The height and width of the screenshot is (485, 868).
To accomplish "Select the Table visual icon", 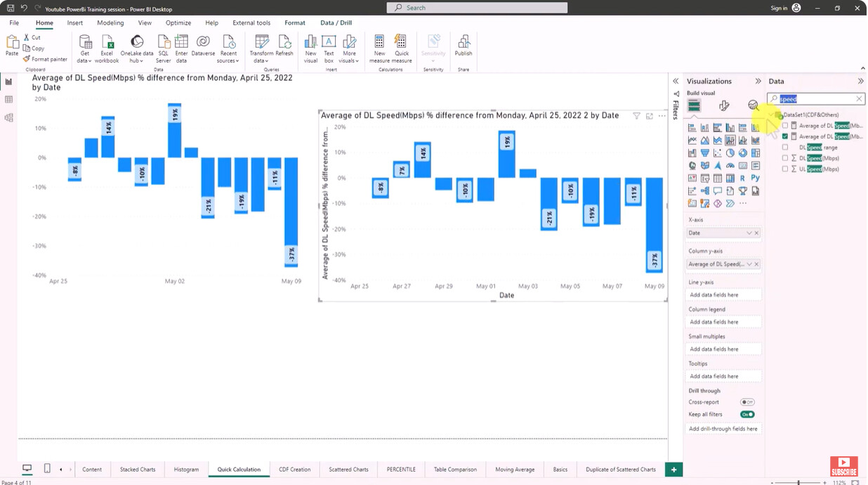I will coord(716,178).
